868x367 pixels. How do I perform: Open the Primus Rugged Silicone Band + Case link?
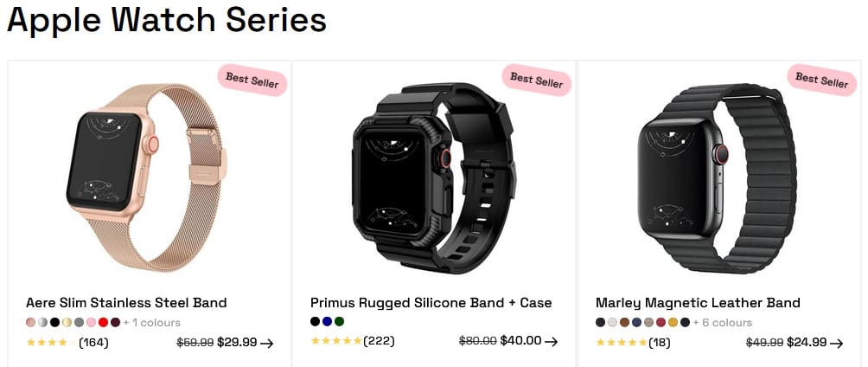click(431, 303)
